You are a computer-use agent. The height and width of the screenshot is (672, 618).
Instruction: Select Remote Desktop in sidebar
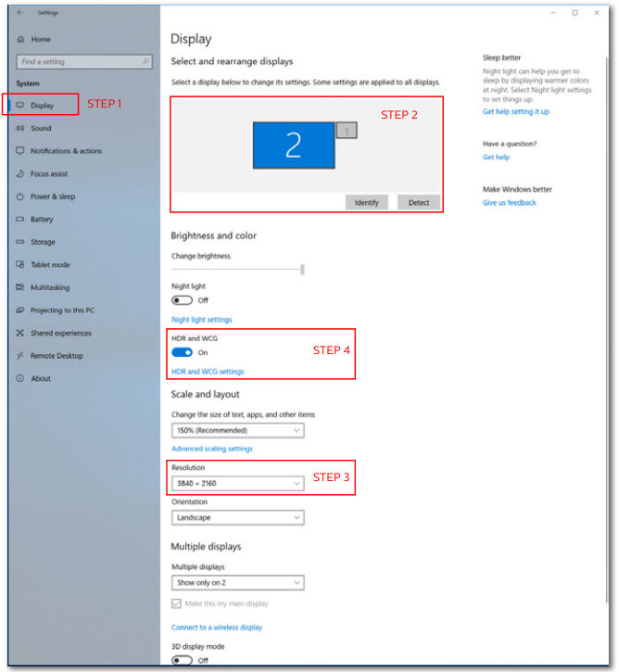coord(57,356)
